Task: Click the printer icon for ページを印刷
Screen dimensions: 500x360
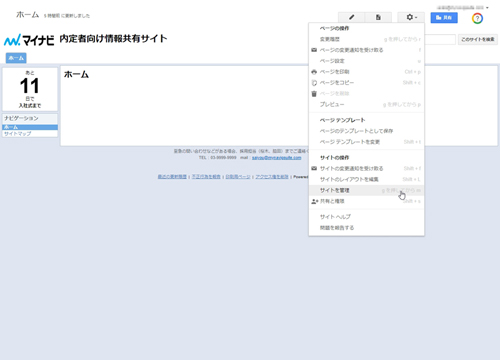Action: (x=314, y=72)
